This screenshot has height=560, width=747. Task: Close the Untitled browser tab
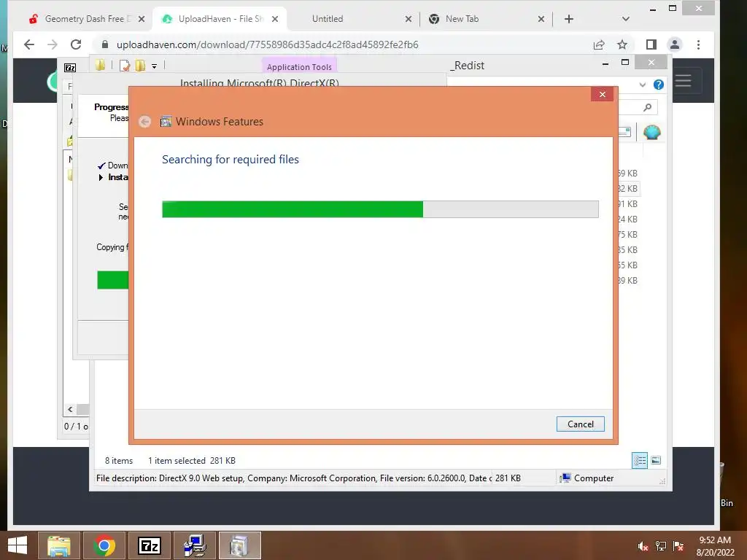(x=409, y=20)
